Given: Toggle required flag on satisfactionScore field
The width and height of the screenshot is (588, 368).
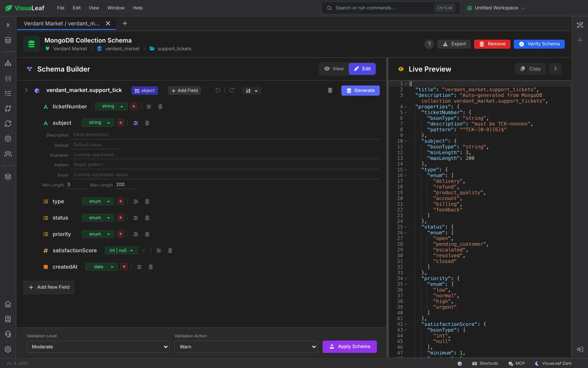Looking at the screenshot, I should click(x=144, y=251).
